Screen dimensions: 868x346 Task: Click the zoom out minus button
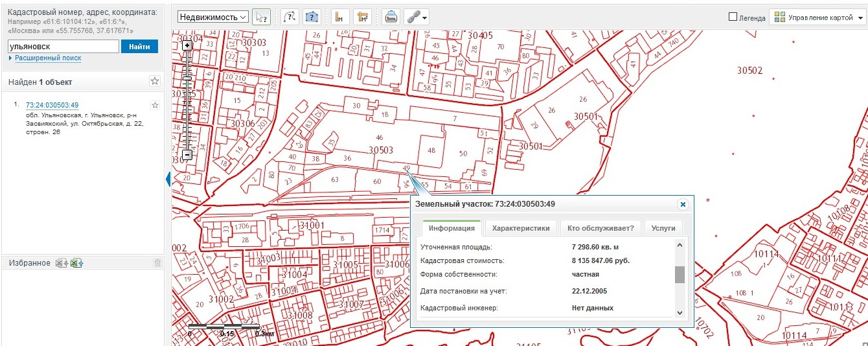(187, 155)
